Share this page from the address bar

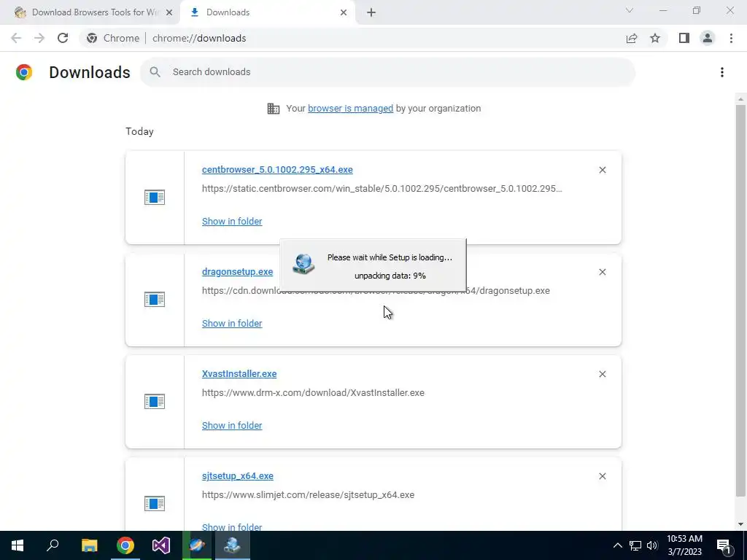[632, 38]
